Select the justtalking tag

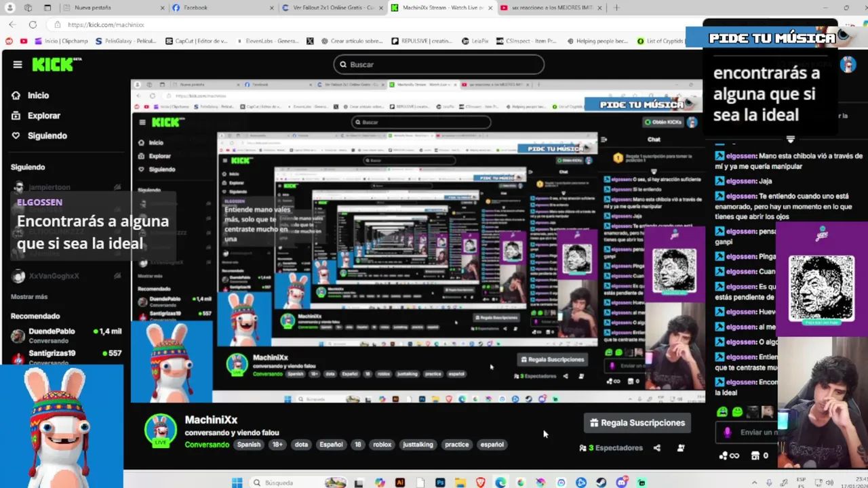pos(418,445)
